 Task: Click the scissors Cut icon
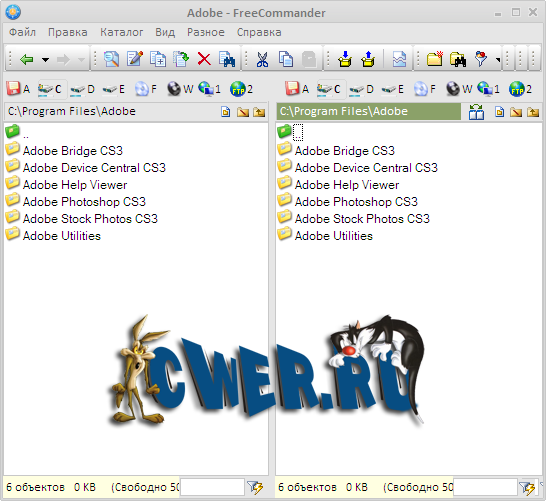[262, 59]
